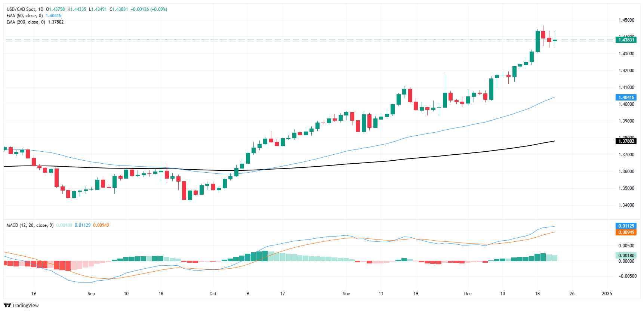Click the green 1.43831 current price tag
644x312 pixels.
click(626, 40)
